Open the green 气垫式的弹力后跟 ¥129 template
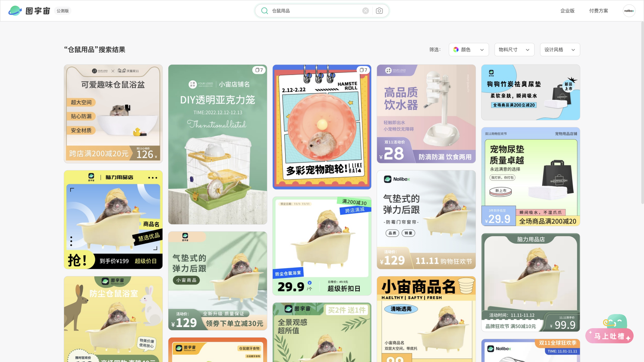Screen dimensions: 644x362 (x=218, y=281)
